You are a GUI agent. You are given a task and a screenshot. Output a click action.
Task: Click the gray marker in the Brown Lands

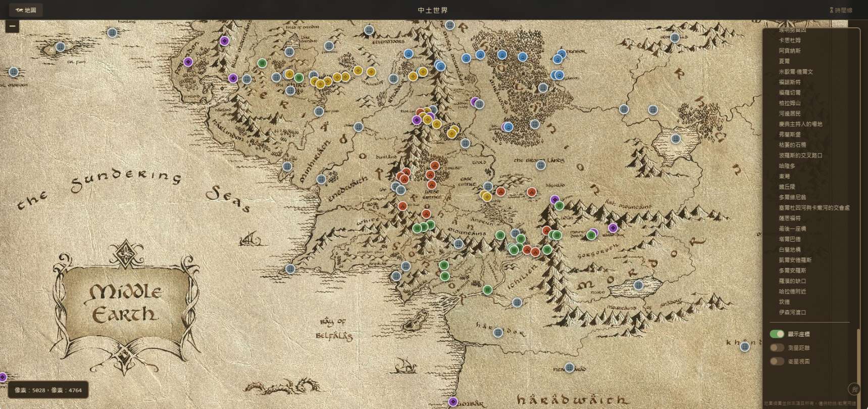click(x=541, y=165)
